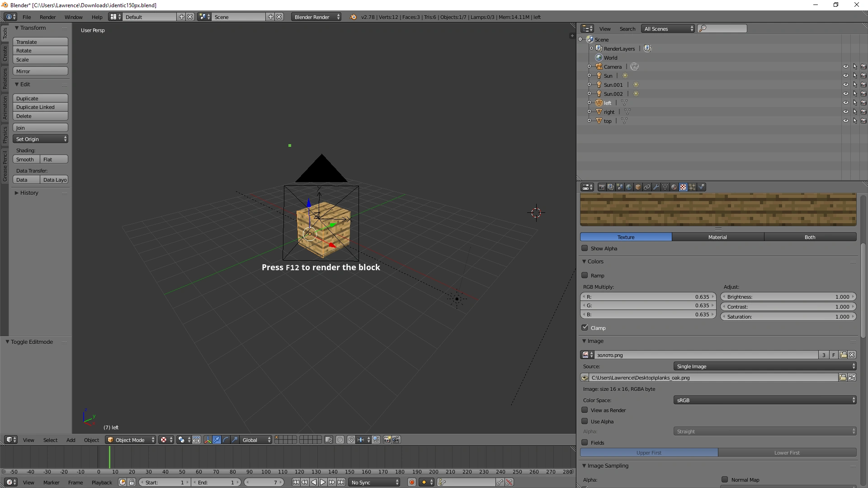Open the Particles properties tab
The height and width of the screenshot is (488, 868).
click(692, 187)
